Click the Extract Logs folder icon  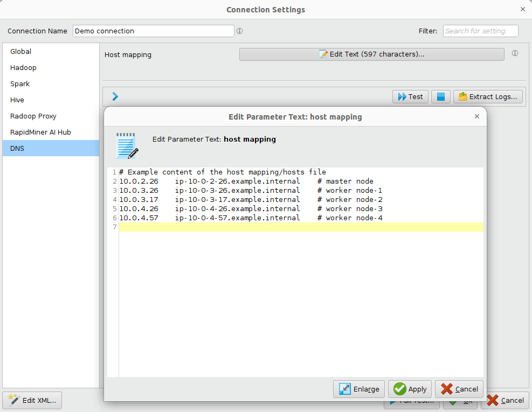tap(462, 96)
